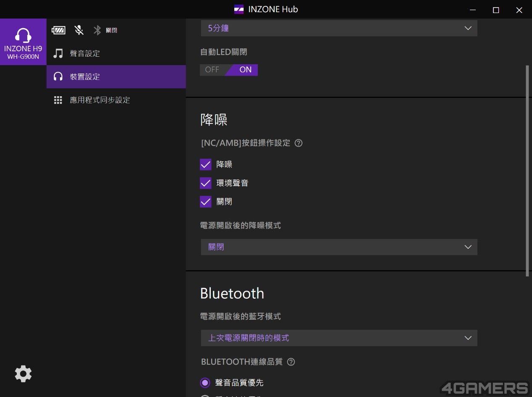Click the 自動LED關閉 label
532x397 pixels.
pos(223,52)
